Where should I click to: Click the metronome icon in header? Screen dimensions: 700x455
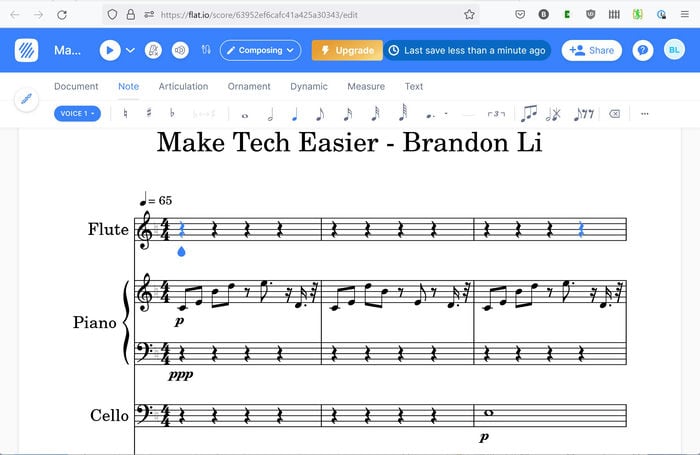pyautogui.click(x=153, y=50)
